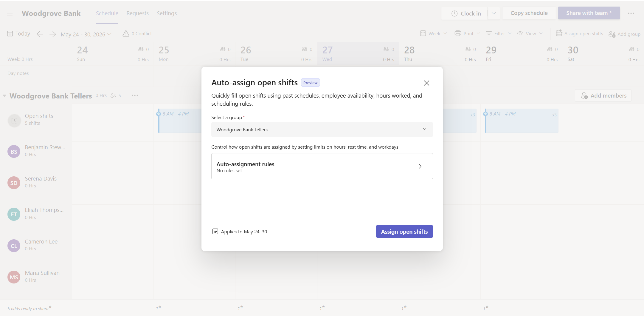Viewport: 644px width, 316px height.
Task: Click the Print printer icon
Action: (458, 33)
